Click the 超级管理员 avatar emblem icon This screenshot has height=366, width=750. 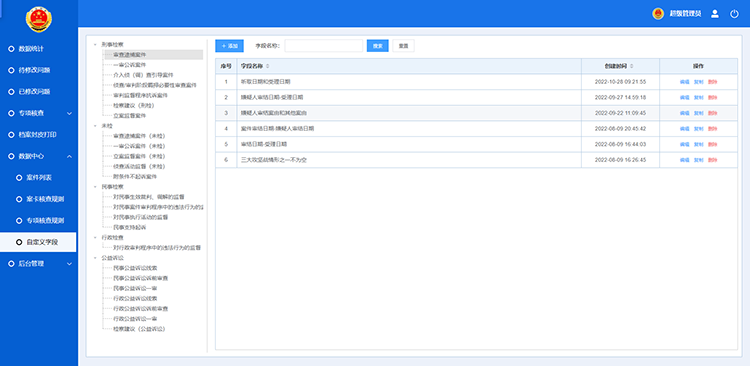658,14
